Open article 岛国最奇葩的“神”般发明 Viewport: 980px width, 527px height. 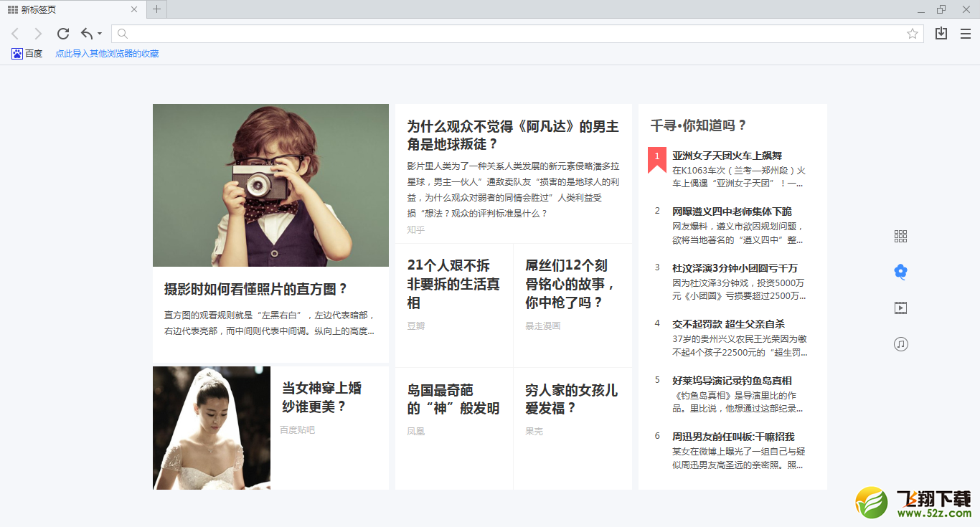(453, 399)
